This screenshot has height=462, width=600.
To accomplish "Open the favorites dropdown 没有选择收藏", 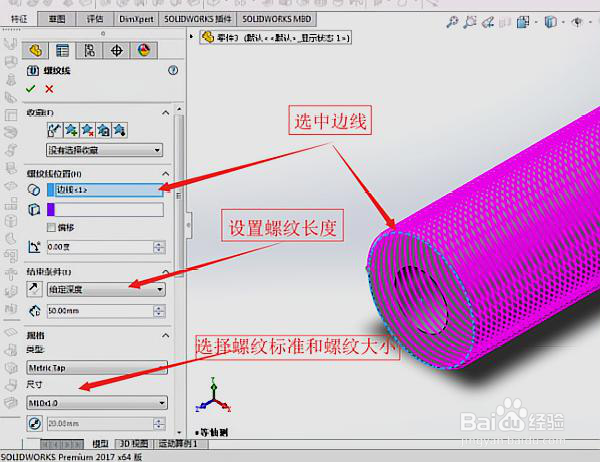I will pyautogui.click(x=104, y=150).
